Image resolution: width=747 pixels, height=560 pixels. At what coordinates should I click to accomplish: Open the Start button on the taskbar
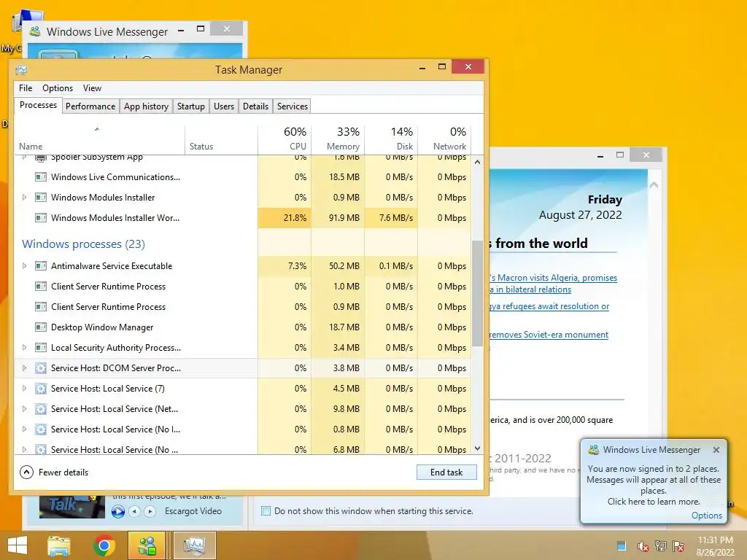coord(18,545)
